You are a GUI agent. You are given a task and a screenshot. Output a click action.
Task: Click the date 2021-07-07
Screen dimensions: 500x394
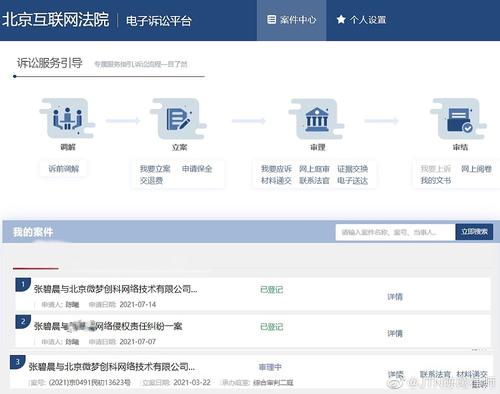tap(138, 342)
